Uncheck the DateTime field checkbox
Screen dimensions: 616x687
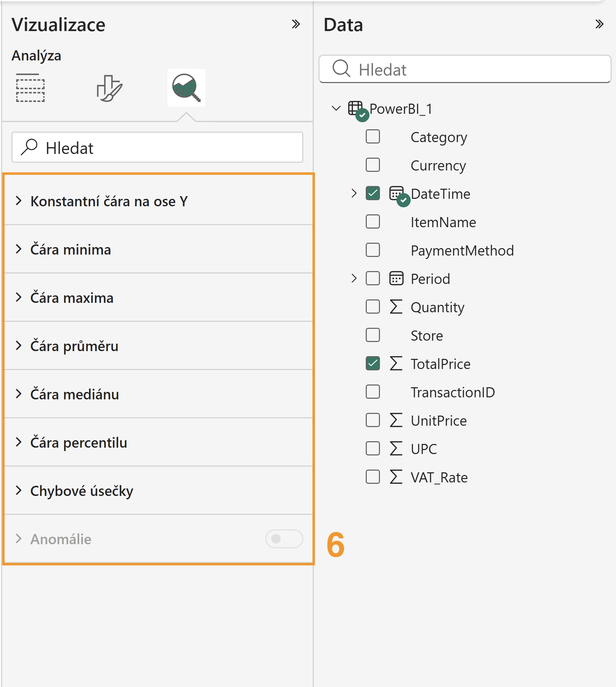[373, 193]
